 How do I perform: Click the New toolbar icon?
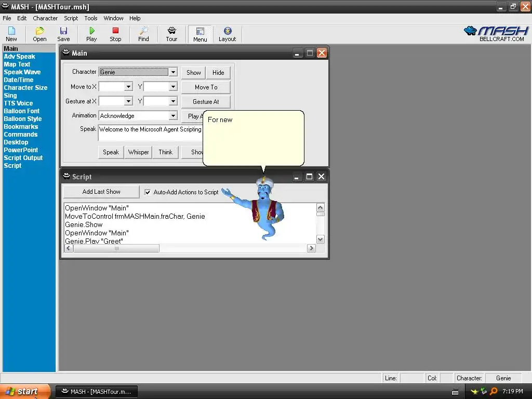(11, 34)
